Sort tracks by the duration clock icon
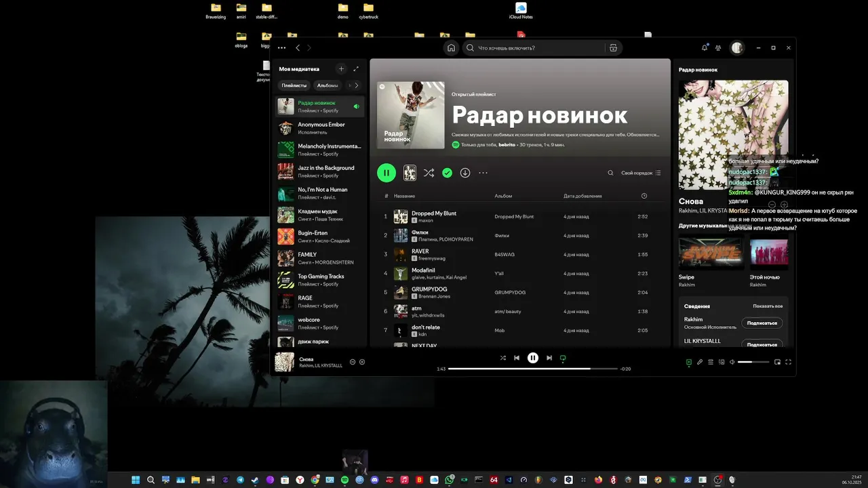Image resolution: width=868 pixels, height=488 pixels. click(x=644, y=196)
